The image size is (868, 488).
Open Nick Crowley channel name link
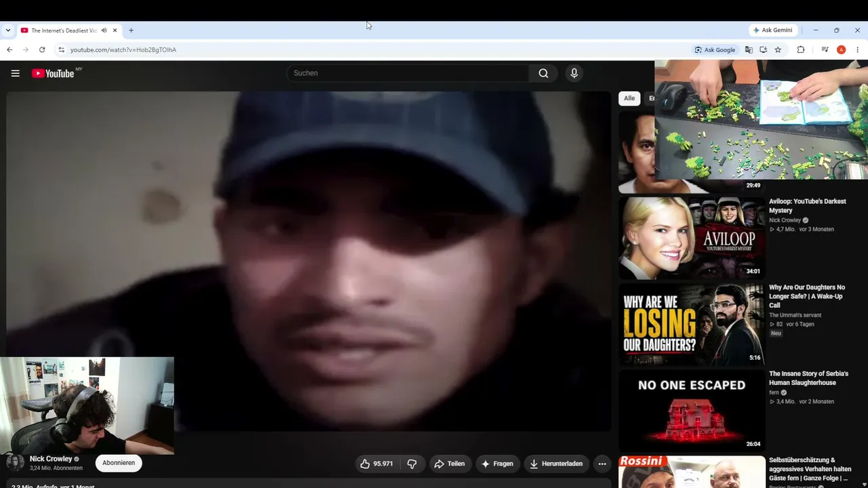point(51,459)
